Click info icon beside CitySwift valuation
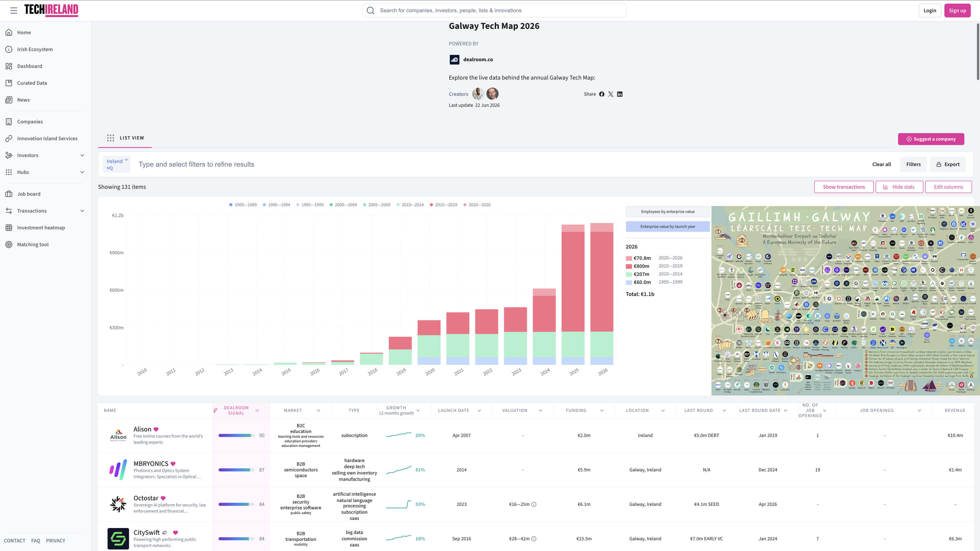 [x=534, y=539]
